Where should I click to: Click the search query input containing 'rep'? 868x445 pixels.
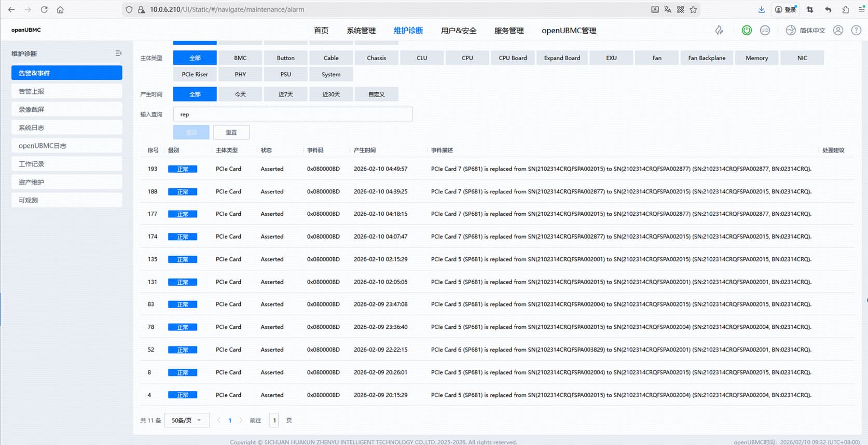(x=293, y=114)
